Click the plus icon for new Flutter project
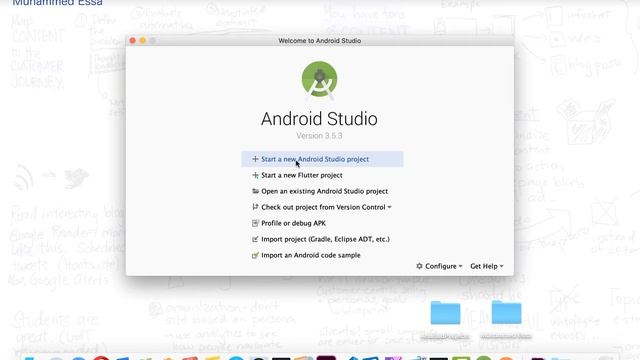The height and width of the screenshot is (360, 640). coord(255,175)
